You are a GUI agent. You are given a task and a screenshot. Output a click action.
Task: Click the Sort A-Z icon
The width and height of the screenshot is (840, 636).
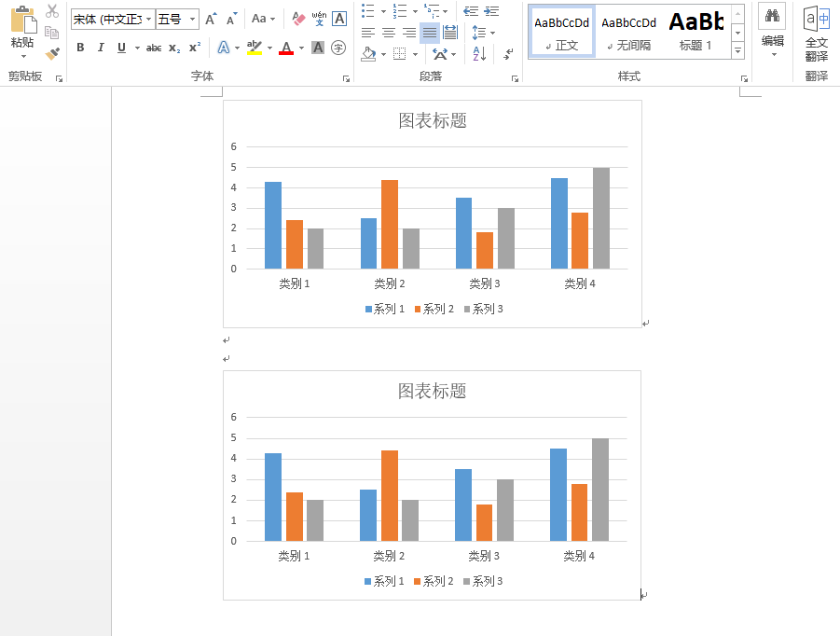click(x=479, y=55)
